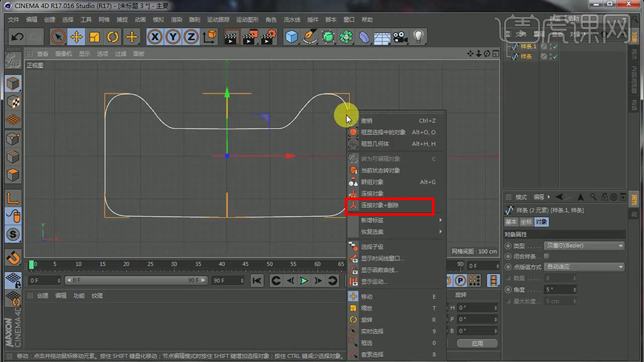Open 类型 Bezier dropdown

pos(584,246)
